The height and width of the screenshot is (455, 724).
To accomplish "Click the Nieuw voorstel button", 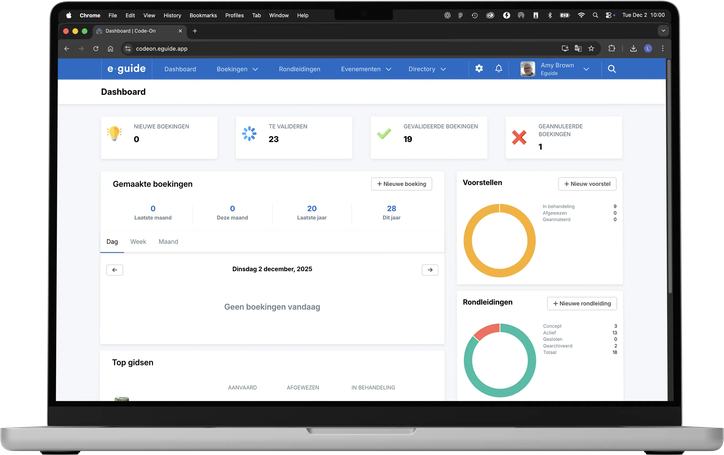I will tap(587, 184).
